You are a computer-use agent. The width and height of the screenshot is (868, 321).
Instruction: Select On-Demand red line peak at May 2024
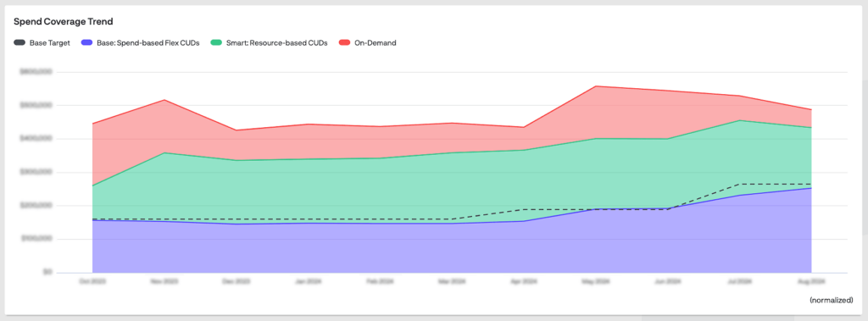tap(596, 86)
